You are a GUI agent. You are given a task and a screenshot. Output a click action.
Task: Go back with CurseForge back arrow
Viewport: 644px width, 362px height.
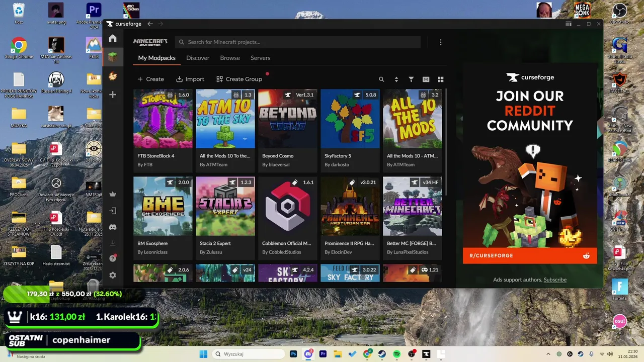[150, 24]
